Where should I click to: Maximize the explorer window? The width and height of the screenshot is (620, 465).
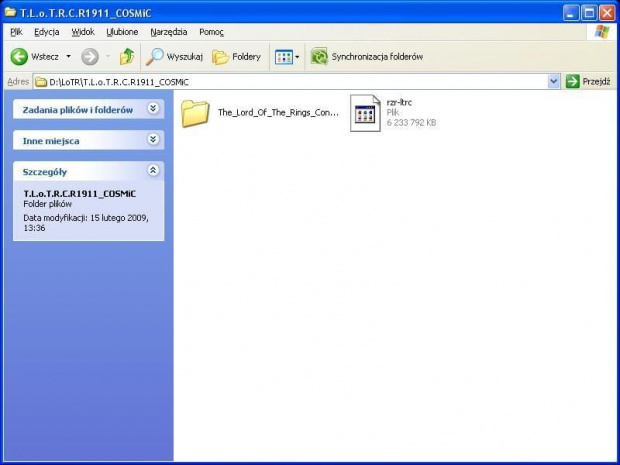pos(588,13)
